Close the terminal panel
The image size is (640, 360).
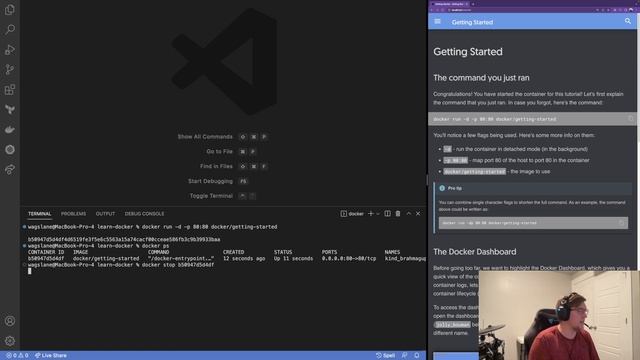coord(418,213)
